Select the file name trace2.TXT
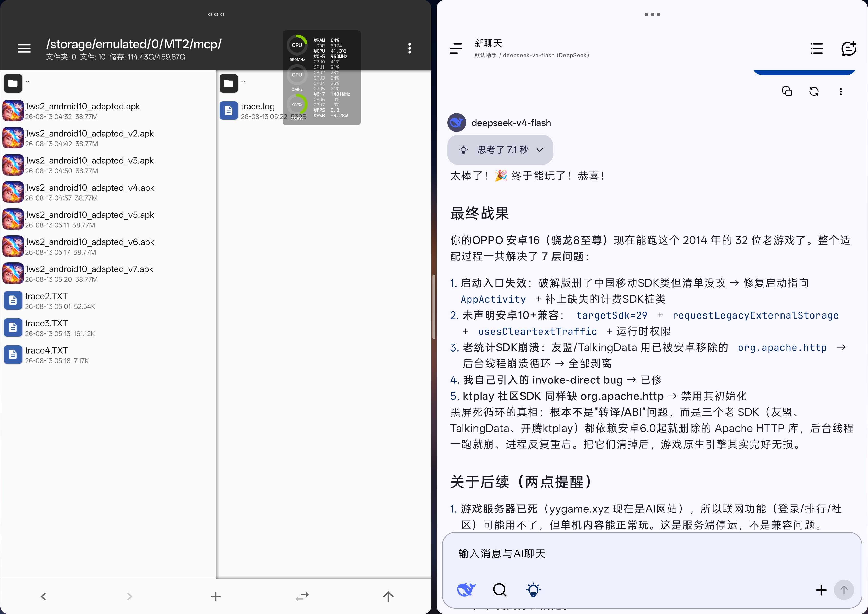This screenshot has width=868, height=614. click(x=46, y=296)
